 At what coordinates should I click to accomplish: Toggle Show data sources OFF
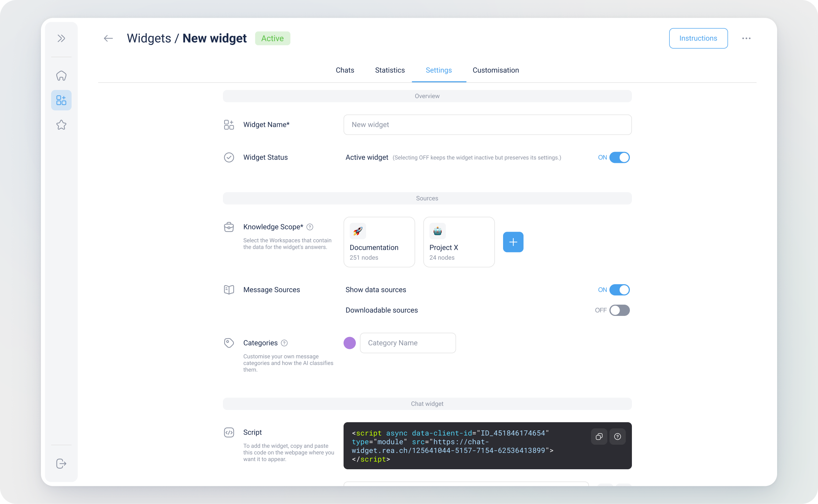619,289
